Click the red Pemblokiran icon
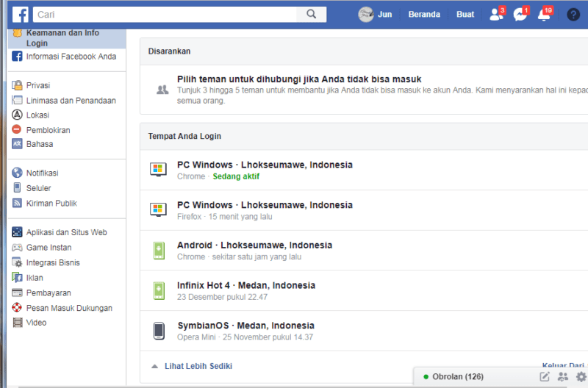The height and width of the screenshot is (388, 588). click(x=16, y=129)
